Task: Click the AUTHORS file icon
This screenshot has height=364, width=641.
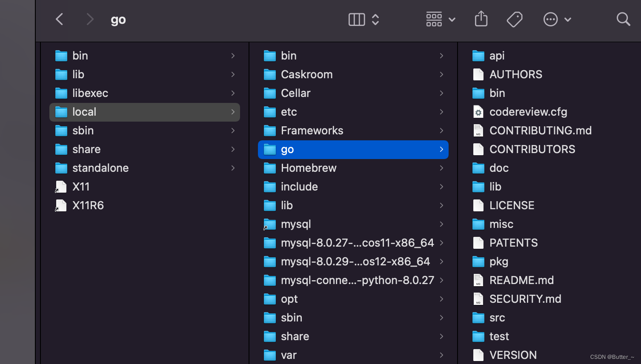Action: click(x=478, y=74)
